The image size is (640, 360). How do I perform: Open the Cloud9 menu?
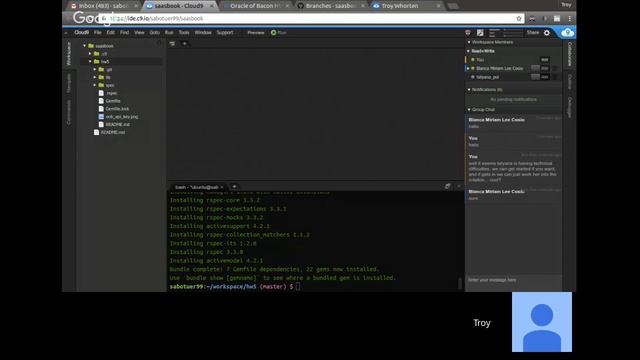click(82, 32)
